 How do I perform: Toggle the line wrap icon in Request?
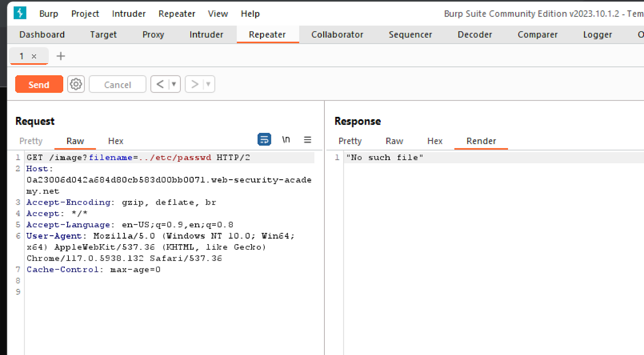tap(264, 139)
